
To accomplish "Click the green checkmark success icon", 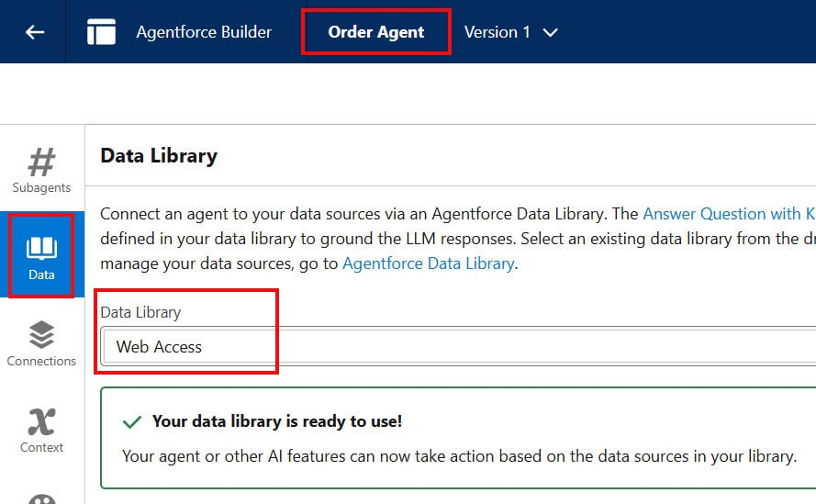I will tap(132, 421).
